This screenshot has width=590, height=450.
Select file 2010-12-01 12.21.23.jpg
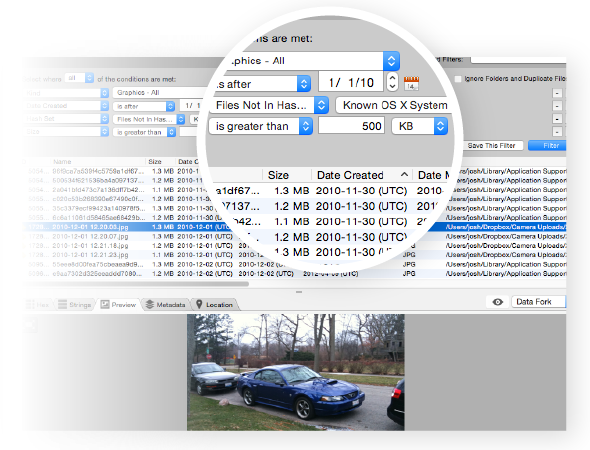pos(90,255)
